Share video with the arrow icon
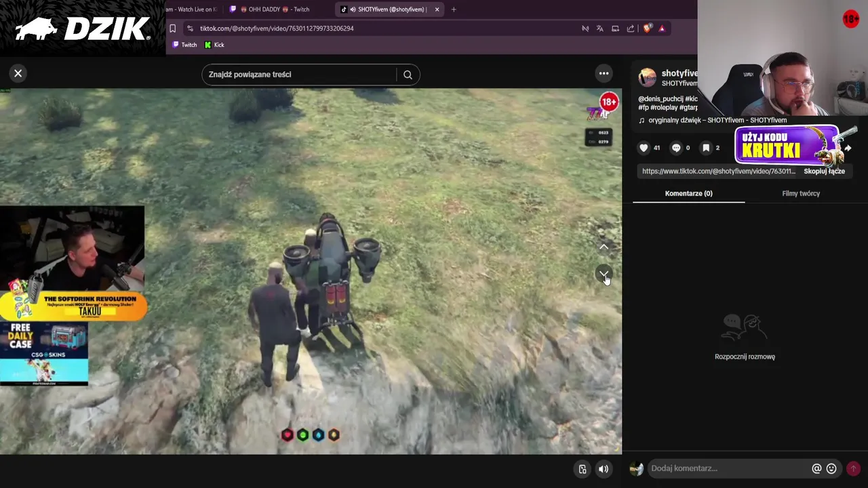This screenshot has width=868, height=488. click(x=848, y=148)
